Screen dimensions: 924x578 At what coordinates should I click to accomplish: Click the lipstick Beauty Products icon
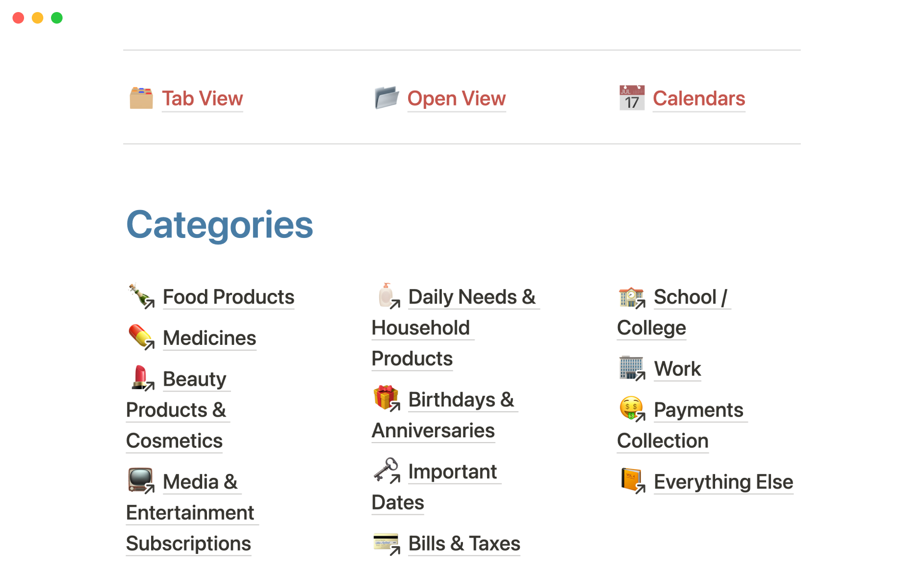point(141,378)
